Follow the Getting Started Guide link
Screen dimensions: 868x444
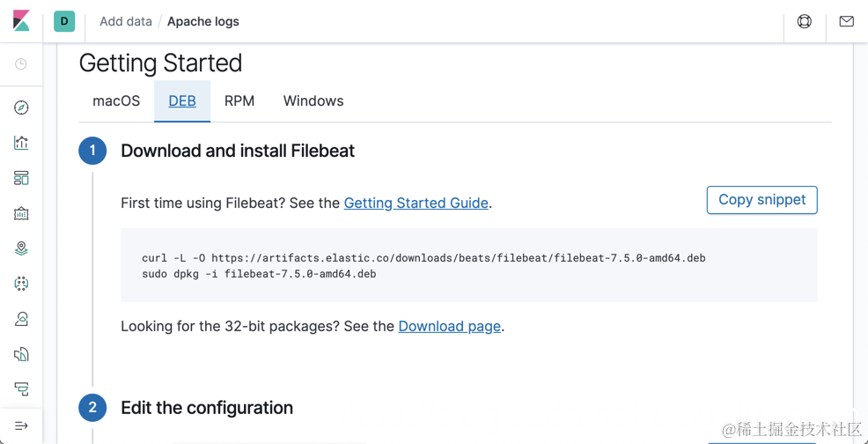(416, 203)
